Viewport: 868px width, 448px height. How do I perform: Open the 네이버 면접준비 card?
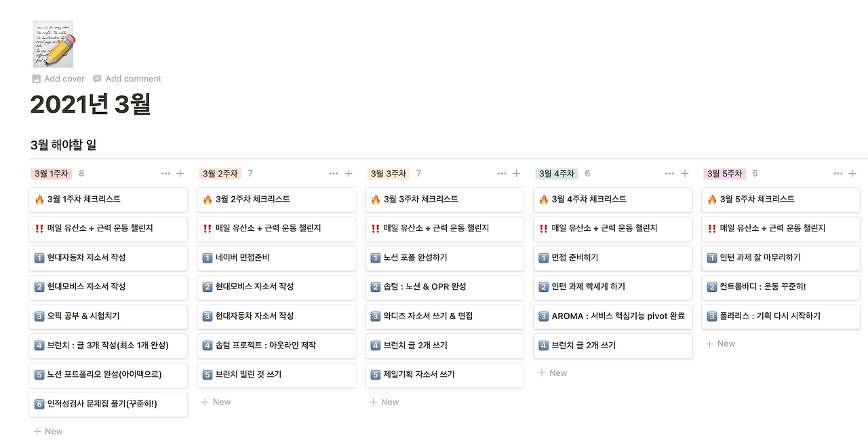point(277,258)
